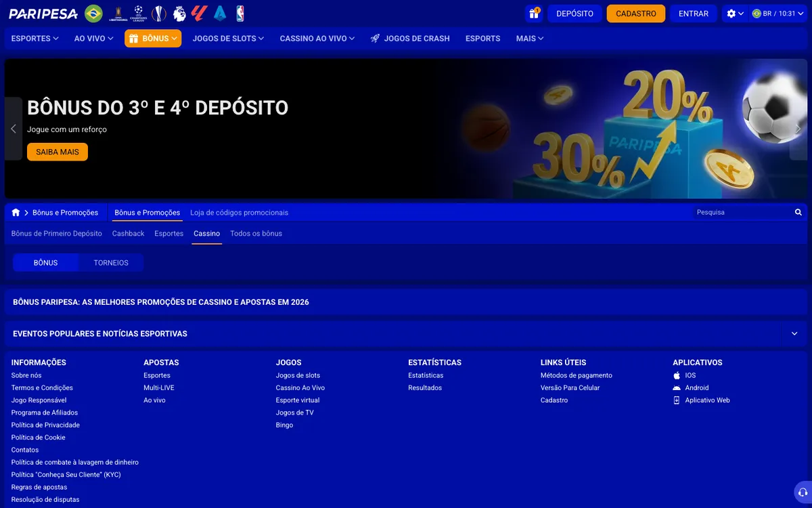812x508 pixels.
Task: Open iOS app link with Apple icon
Action: [684, 375]
